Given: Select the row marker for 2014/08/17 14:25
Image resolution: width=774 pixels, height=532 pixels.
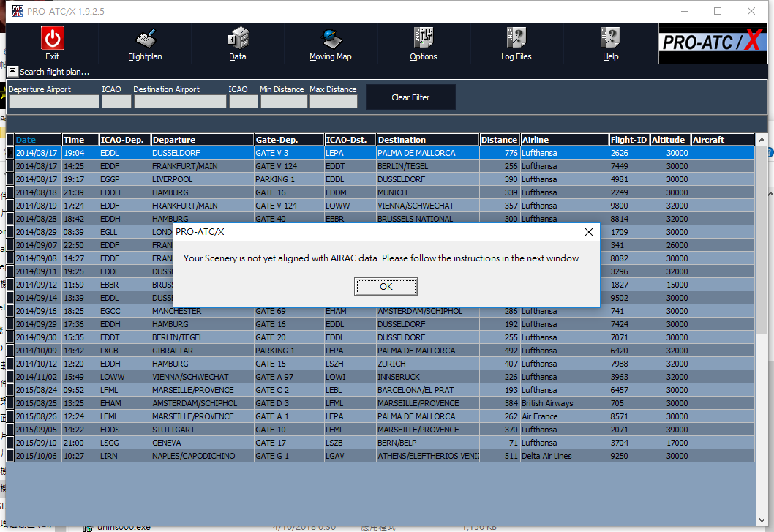Looking at the screenshot, I should [10, 166].
